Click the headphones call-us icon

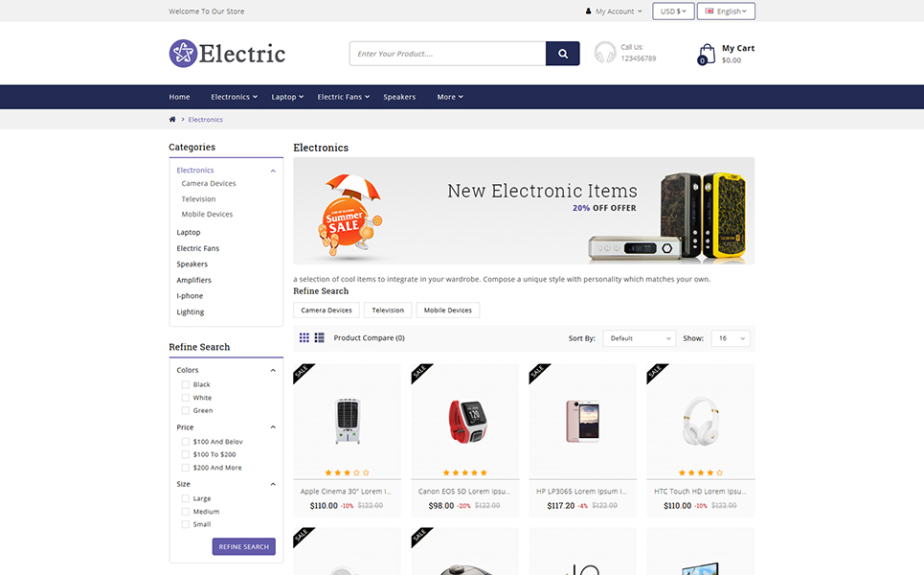point(604,53)
